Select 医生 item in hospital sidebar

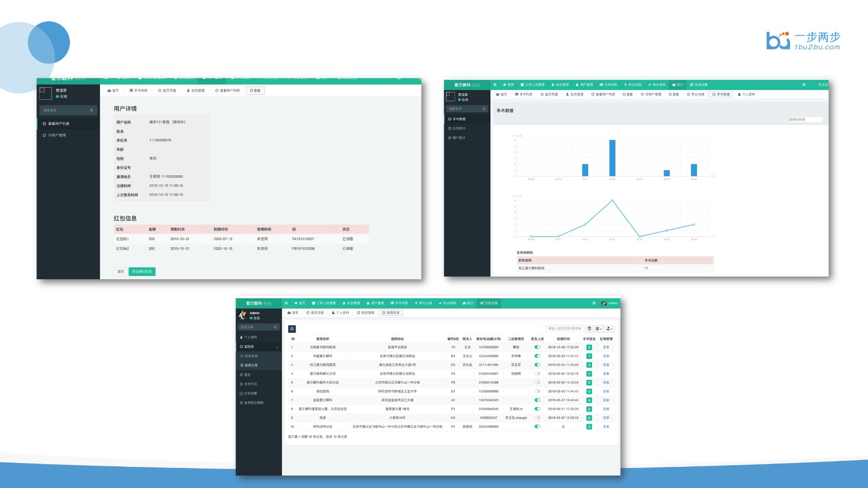259,375
